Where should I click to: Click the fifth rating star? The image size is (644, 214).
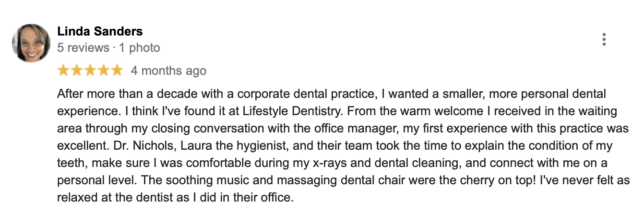tap(117, 71)
